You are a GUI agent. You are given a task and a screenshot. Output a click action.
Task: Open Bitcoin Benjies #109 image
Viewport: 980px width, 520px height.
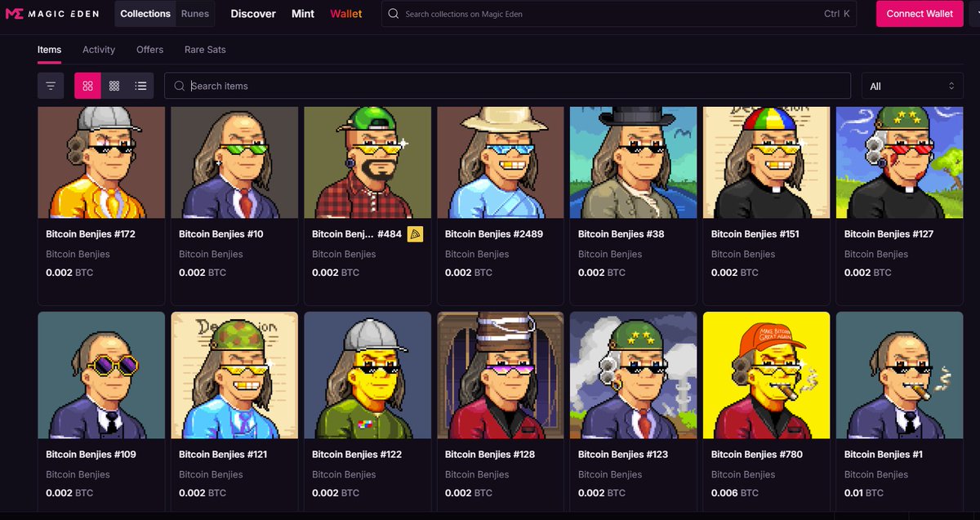pyautogui.click(x=101, y=375)
